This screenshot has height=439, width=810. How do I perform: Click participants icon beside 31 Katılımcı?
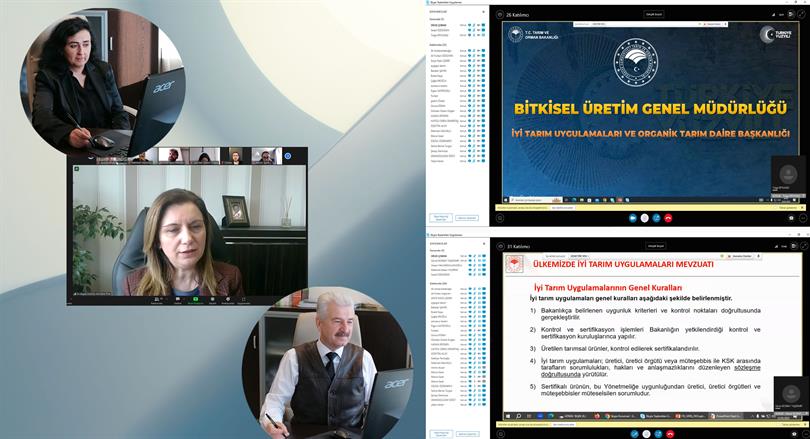500,246
